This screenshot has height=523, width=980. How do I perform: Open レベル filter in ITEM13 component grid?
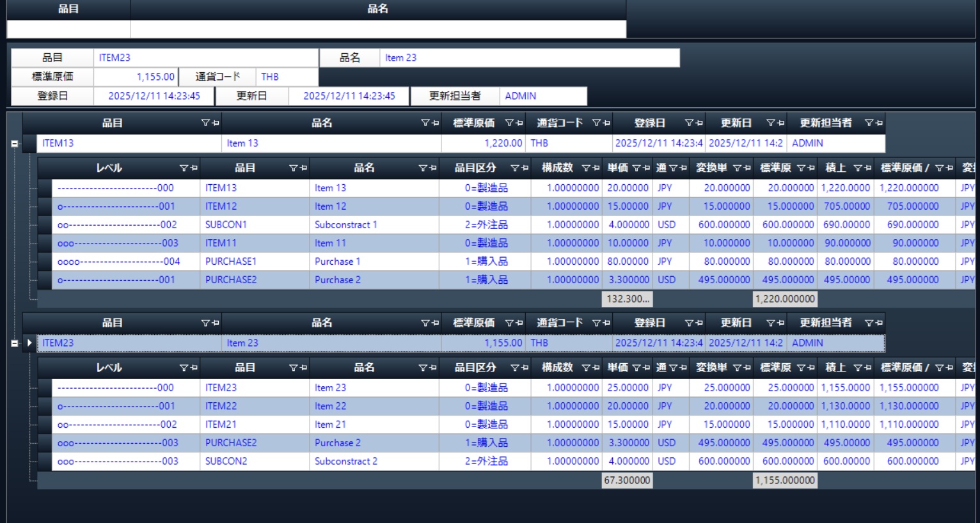pyautogui.click(x=184, y=168)
